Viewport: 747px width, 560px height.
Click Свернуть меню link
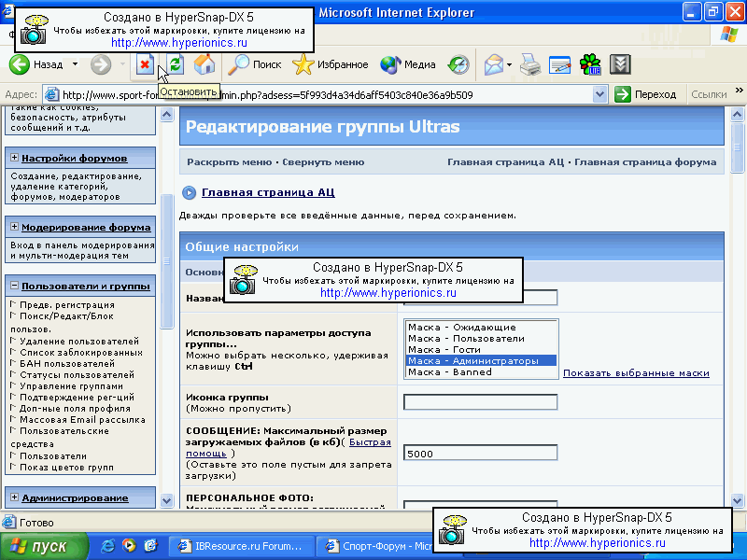(323, 161)
